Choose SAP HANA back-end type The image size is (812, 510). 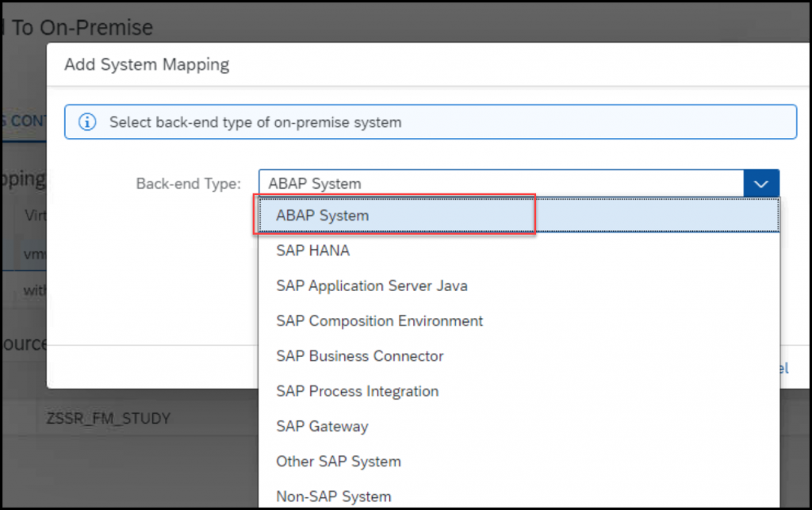(519, 251)
